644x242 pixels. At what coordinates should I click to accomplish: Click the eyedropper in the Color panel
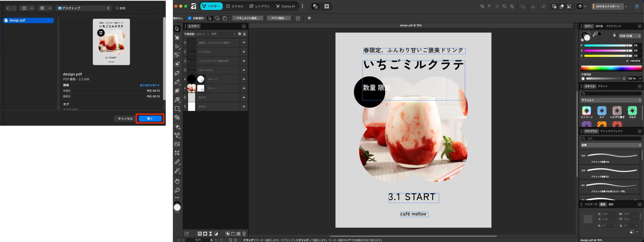[595, 34]
